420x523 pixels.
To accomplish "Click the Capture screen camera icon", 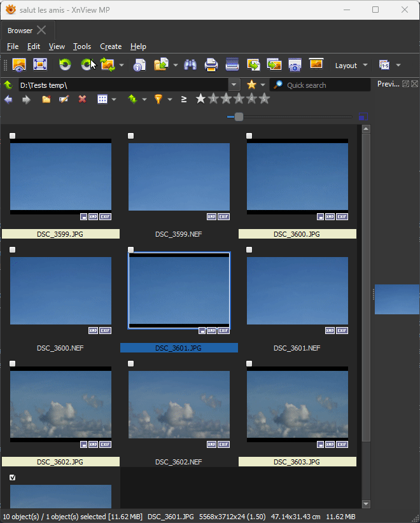I will coord(295,65).
